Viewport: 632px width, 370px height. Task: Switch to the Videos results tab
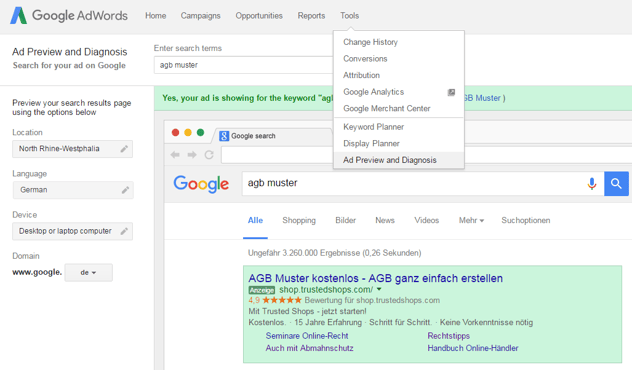coord(426,220)
